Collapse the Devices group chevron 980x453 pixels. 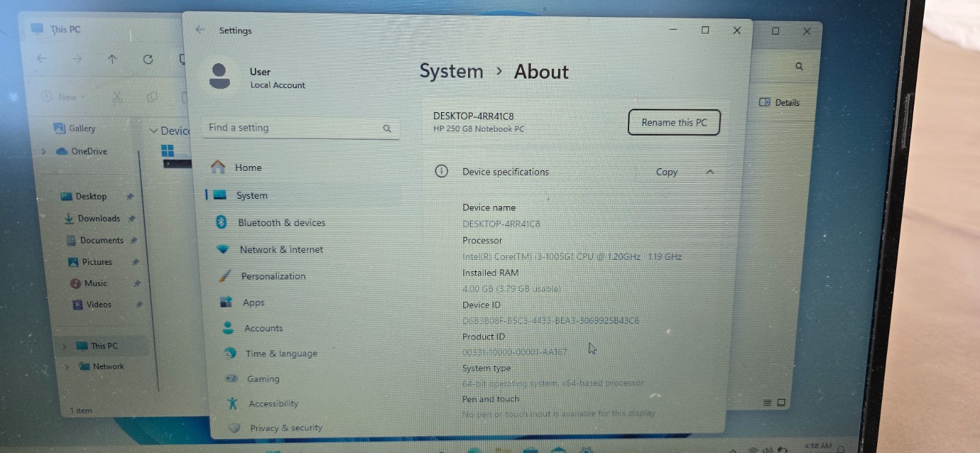pyautogui.click(x=154, y=131)
